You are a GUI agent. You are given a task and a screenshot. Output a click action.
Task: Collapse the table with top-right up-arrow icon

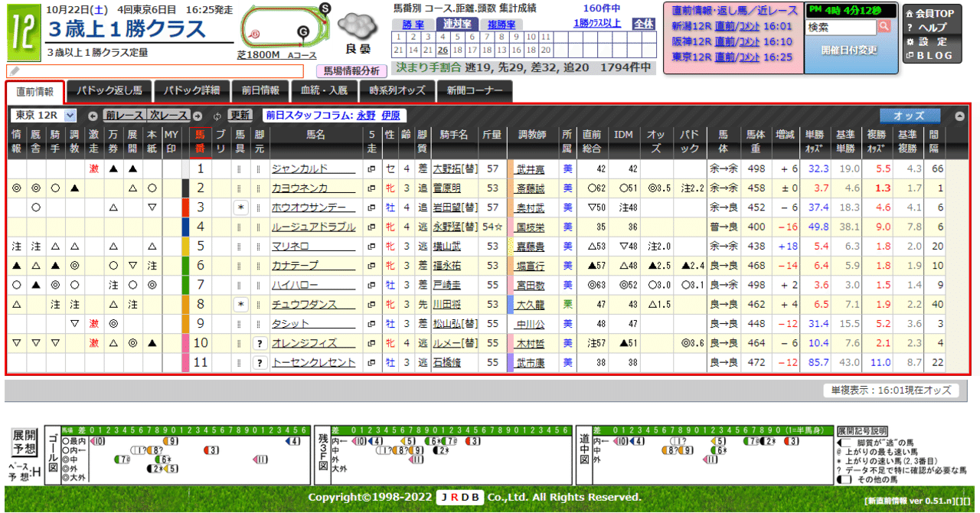click(x=959, y=117)
